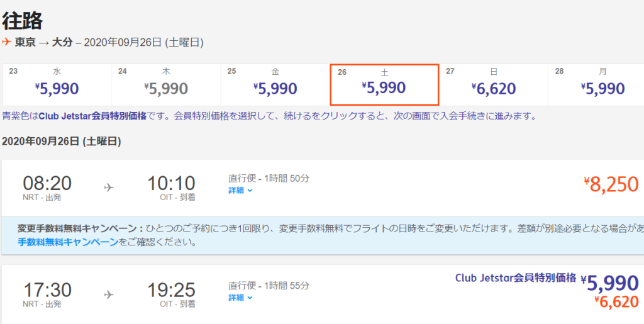Switch to the Sunday 27 ¥6,620 tab
644x324 pixels.
click(493, 84)
